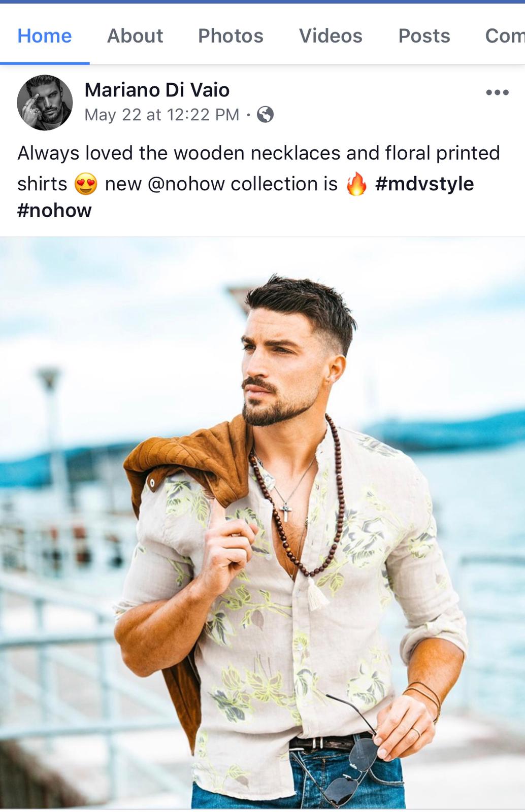Open the #mdvstyle hashtag
Image resolution: width=525 pixels, height=812 pixels.
(x=424, y=184)
